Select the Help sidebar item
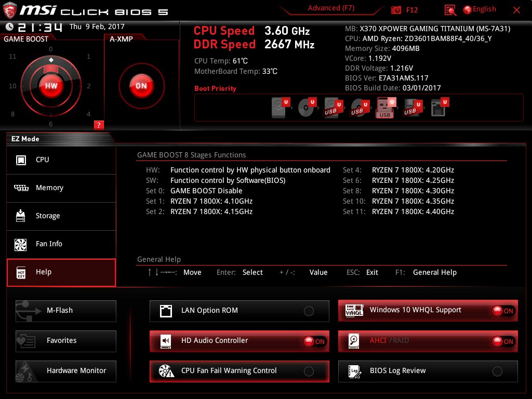The width and height of the screenshot is (532, 399). 61,272
